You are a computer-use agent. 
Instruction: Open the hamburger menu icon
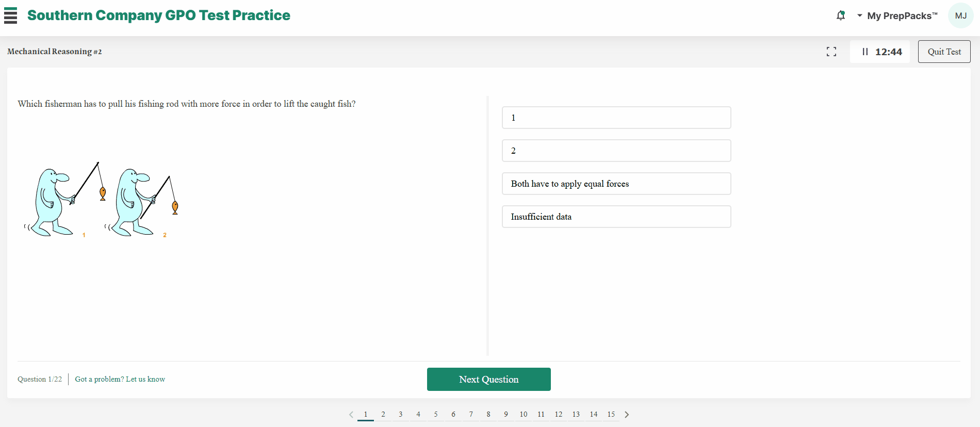point(10,15)
